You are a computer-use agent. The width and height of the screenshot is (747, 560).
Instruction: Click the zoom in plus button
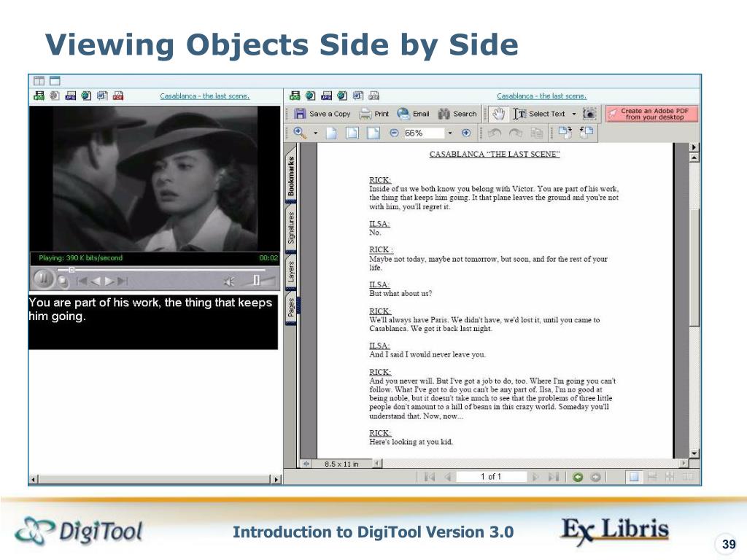click(x=466, y=133)
